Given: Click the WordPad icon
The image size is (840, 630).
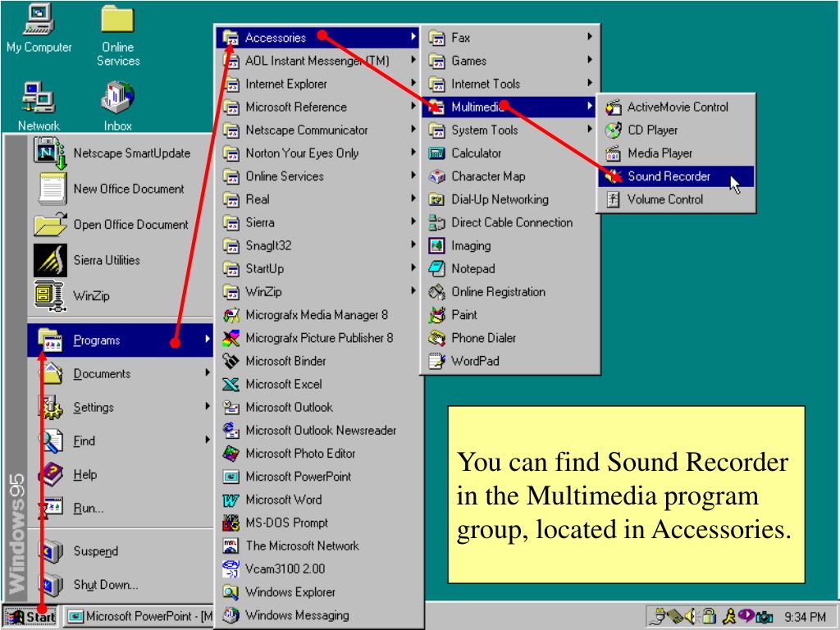Looking at the screenshot, I should point(437,361).
